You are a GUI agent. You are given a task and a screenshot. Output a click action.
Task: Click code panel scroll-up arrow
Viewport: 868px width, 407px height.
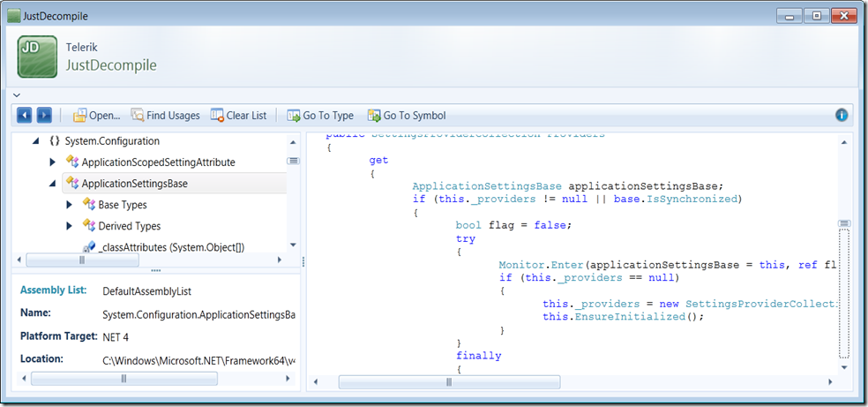coord(844,142)
